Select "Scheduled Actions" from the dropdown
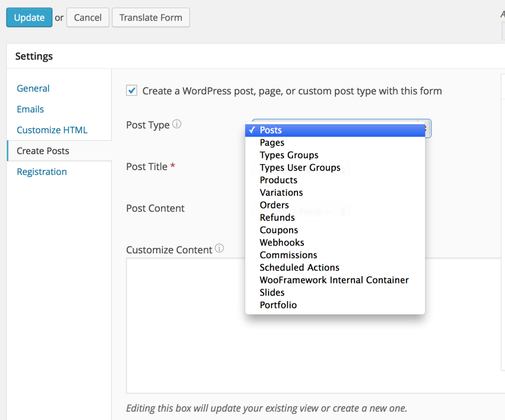Viewport: 505px width, 420px height. point(299,267)
